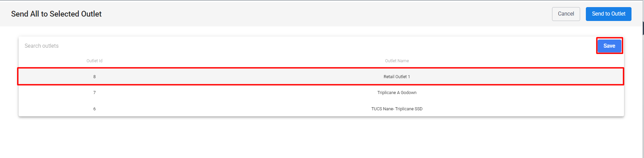
Task: Click the Cancel button
Action: coord(566,14)
